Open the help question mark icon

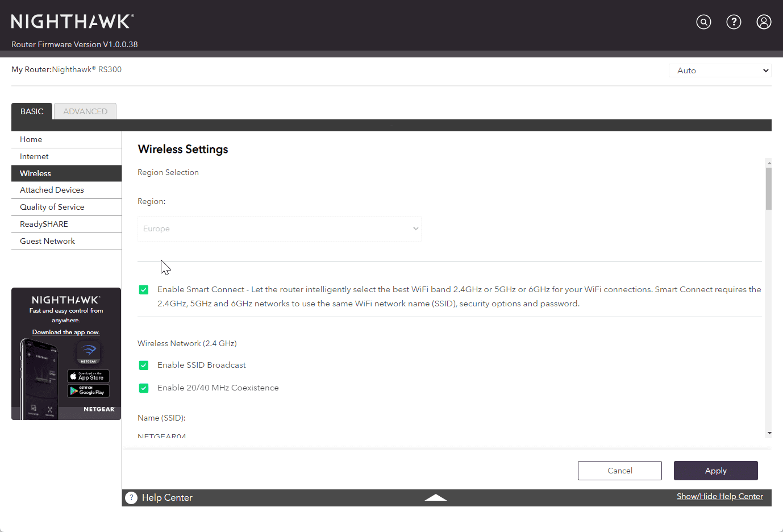(x=734, y=22)
